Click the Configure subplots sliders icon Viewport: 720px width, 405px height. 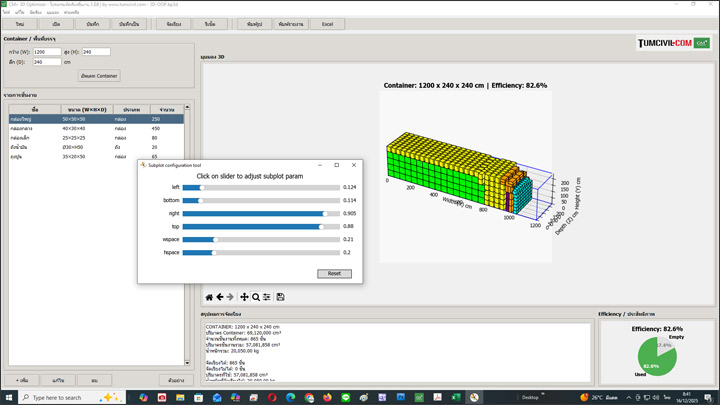click(267, 297)
